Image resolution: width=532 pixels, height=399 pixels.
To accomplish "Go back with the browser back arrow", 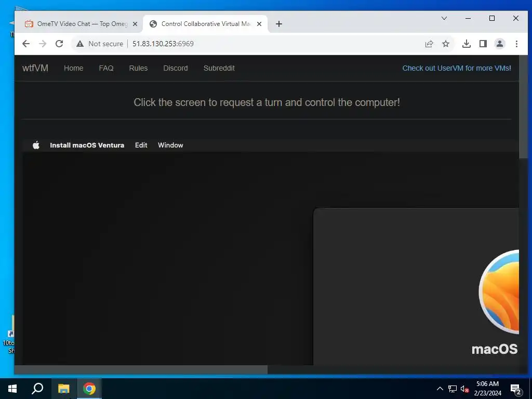I will pos(26,44).
